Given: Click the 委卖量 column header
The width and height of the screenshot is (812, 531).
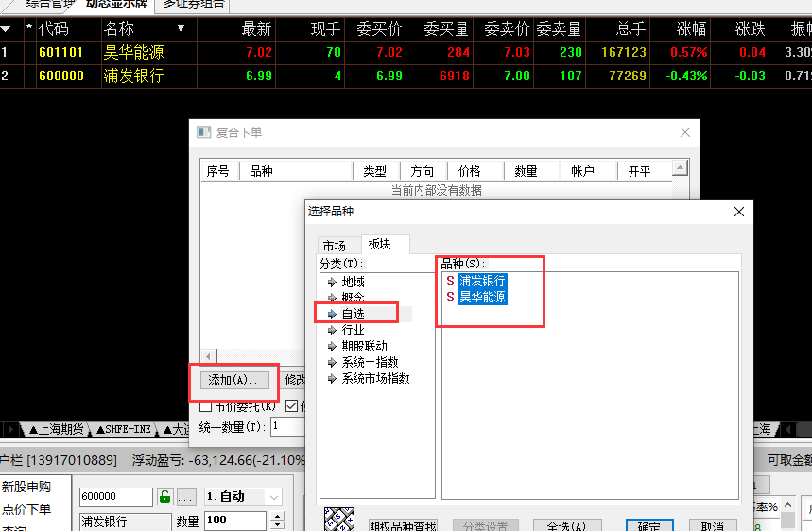Looking at the screenshot, I should click(x=559, y=29).
